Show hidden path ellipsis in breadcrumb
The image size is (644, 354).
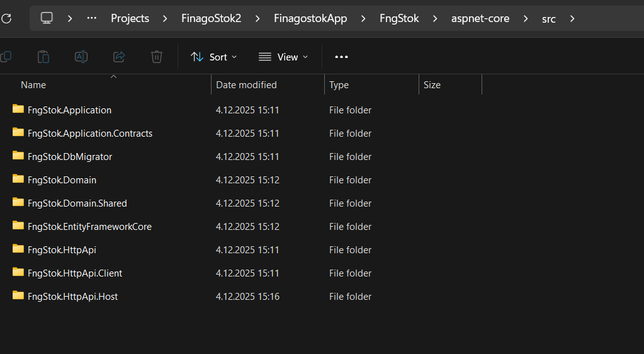(x=92, y=18)
